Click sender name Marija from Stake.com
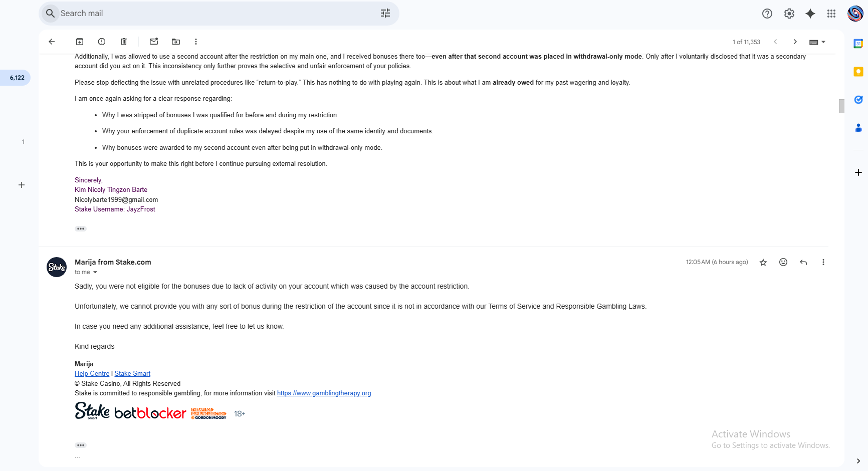This screenshot has height=471, width=868. tap(113, 262)
